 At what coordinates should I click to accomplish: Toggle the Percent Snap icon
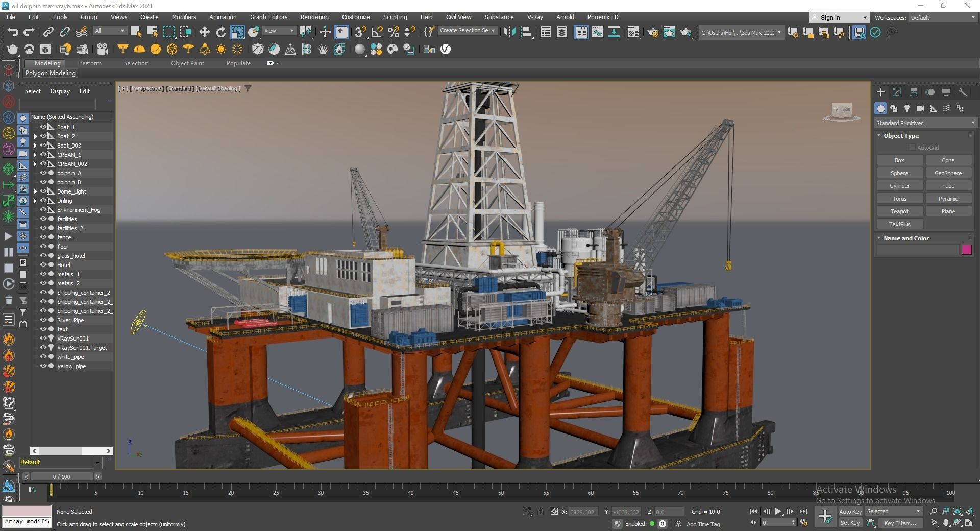(394, 32)
